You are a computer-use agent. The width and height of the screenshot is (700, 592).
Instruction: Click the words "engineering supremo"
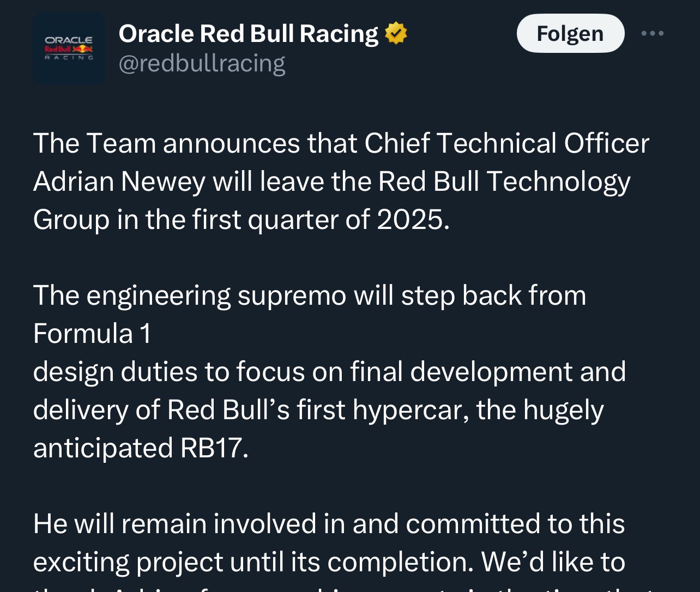(x=216, y=296)
